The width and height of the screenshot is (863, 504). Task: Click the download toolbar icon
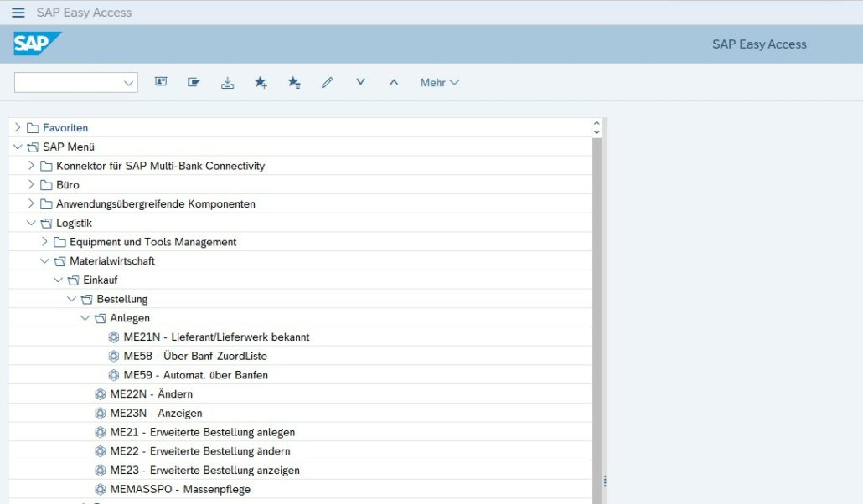pyautogui.click(x=227, y=82)
